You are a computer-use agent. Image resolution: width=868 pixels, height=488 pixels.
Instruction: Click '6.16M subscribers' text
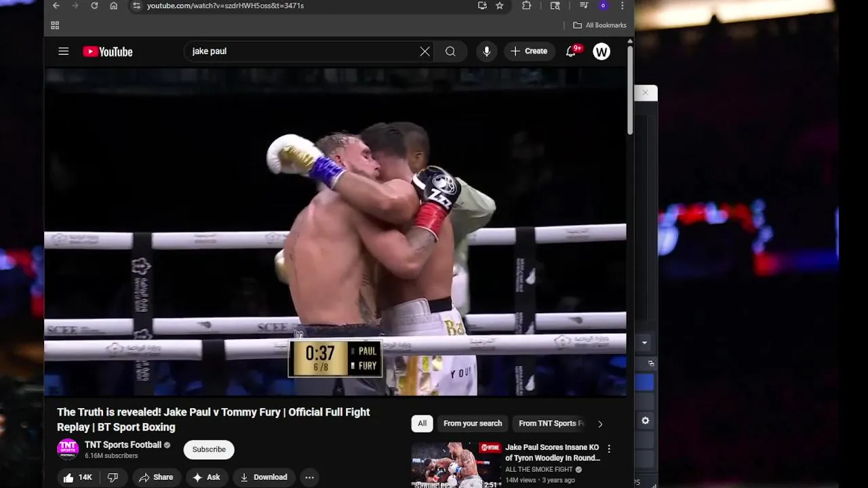click(111, 456)
